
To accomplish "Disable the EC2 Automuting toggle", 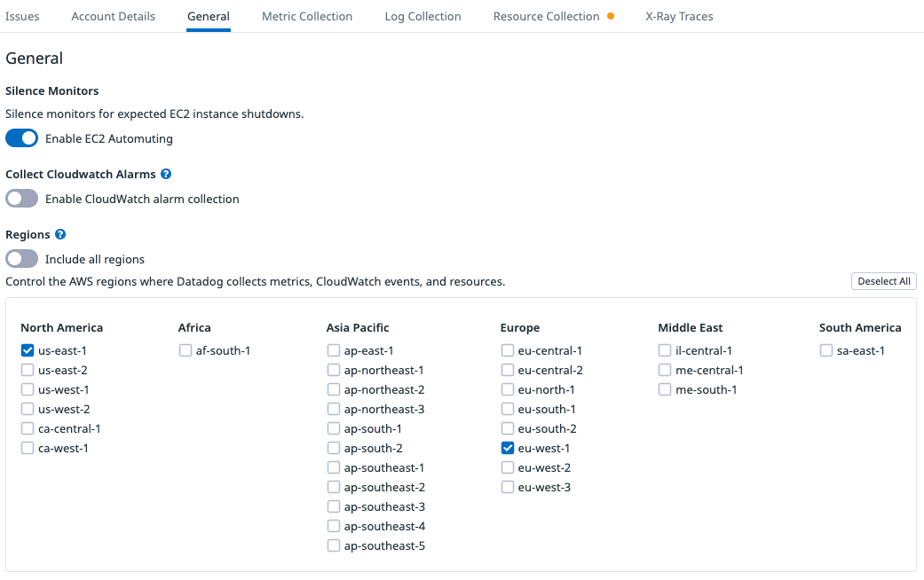I will 22,138.
